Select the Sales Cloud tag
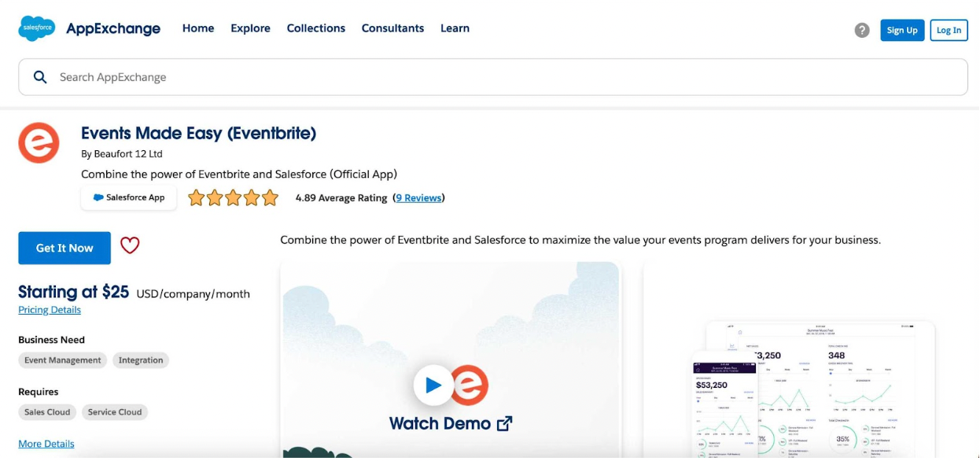 [x=47, y=412]
